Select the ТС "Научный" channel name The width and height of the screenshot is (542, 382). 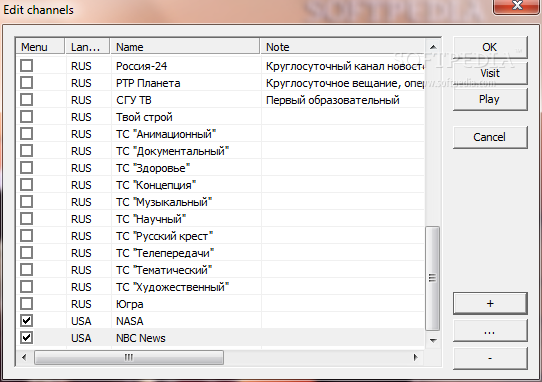tap(151, 219)
